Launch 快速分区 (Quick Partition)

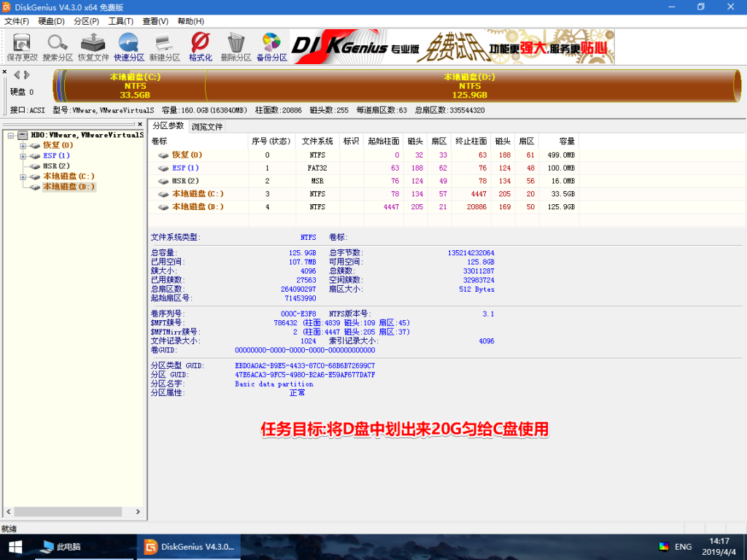128,44
